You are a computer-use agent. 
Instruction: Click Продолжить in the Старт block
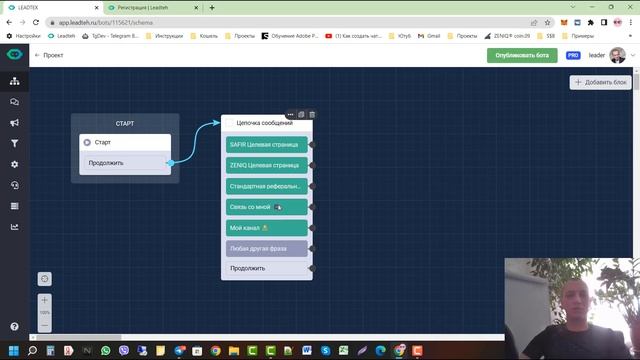coord(125,163)
